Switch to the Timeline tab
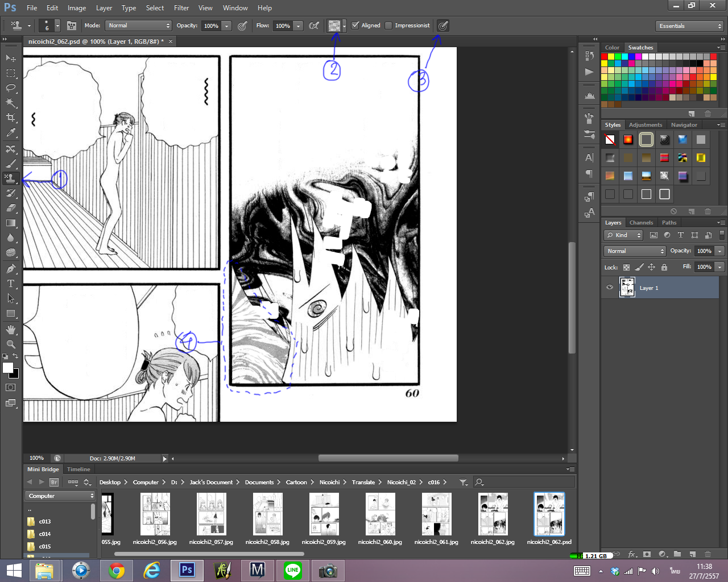The height and width of the screenshot is (582, 728). click(x=78, y=469)
